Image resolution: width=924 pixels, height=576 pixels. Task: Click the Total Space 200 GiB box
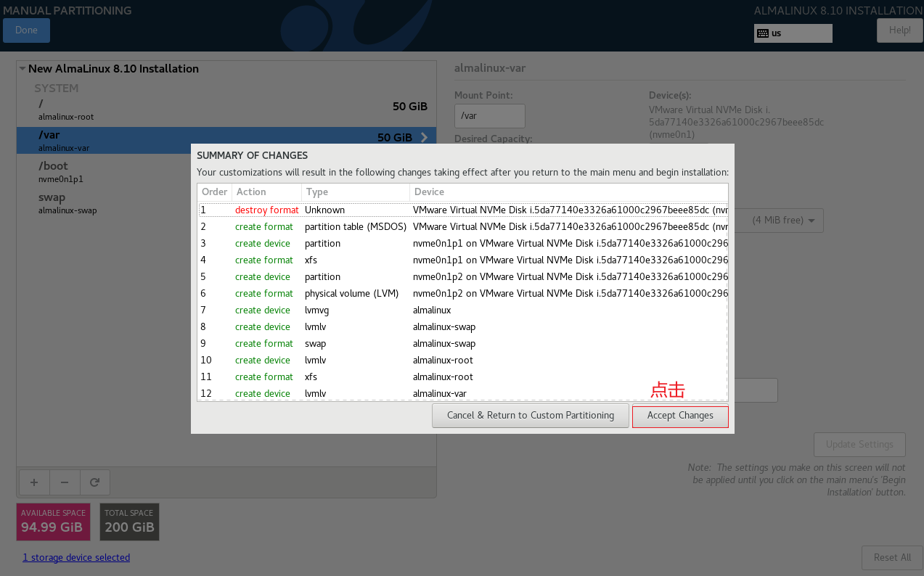coord(129,522)
